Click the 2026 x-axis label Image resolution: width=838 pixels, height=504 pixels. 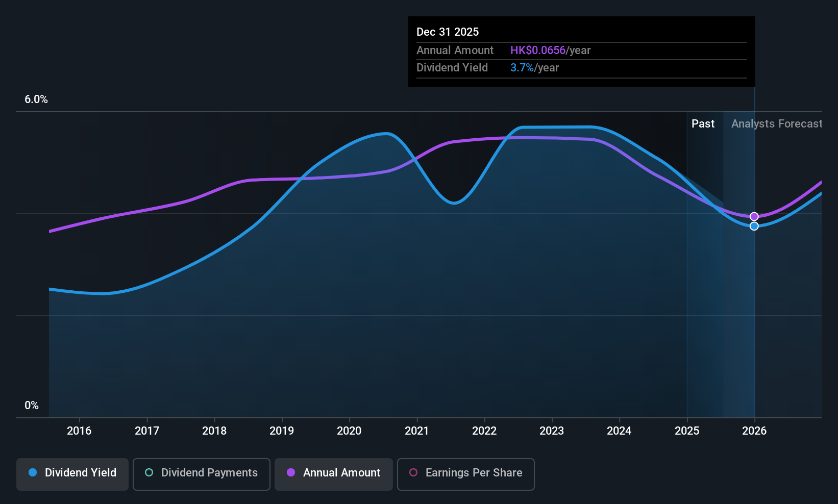click(754, 431)
